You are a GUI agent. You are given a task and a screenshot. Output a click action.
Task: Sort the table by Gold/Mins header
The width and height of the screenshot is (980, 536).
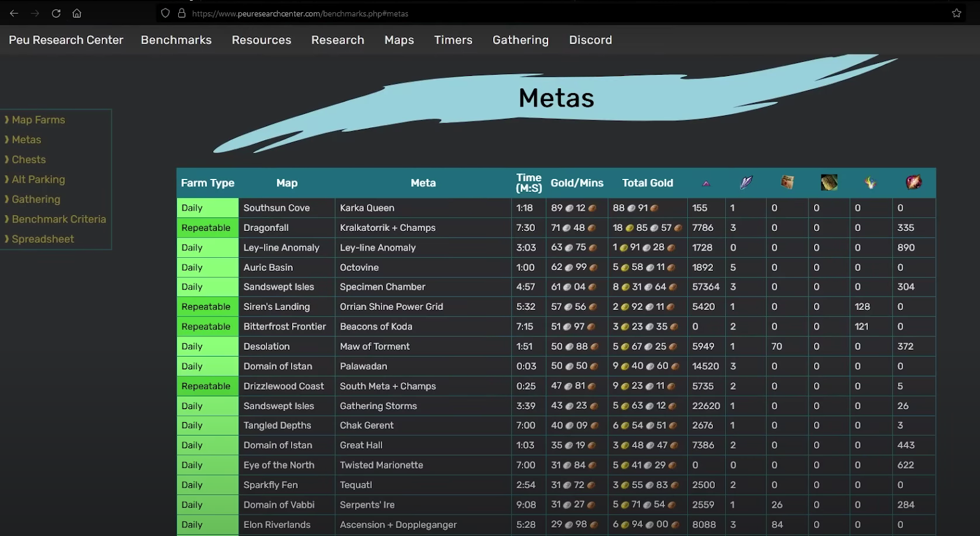pos(576,183)
